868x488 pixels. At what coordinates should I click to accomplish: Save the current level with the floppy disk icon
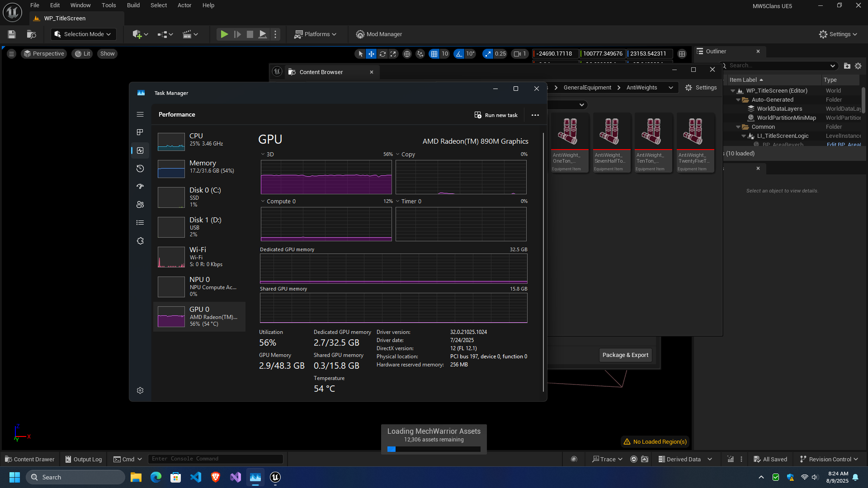tap(12, 34)
